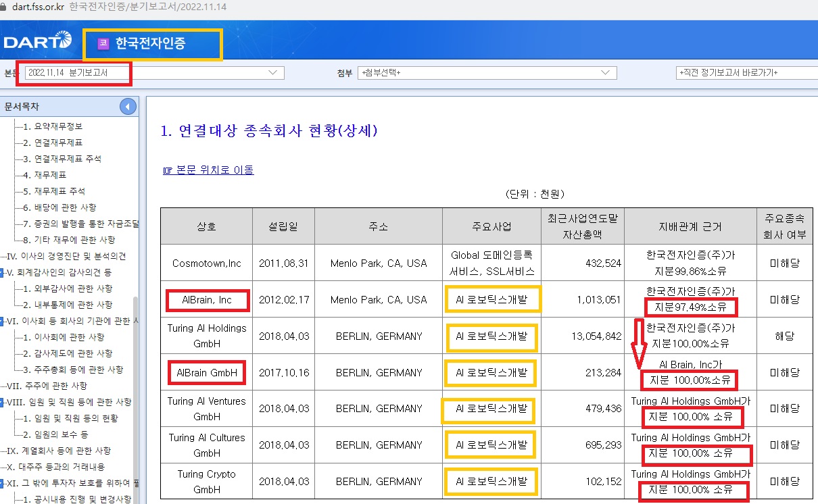Click the 한국전자인증 company name header

[150, 43]
